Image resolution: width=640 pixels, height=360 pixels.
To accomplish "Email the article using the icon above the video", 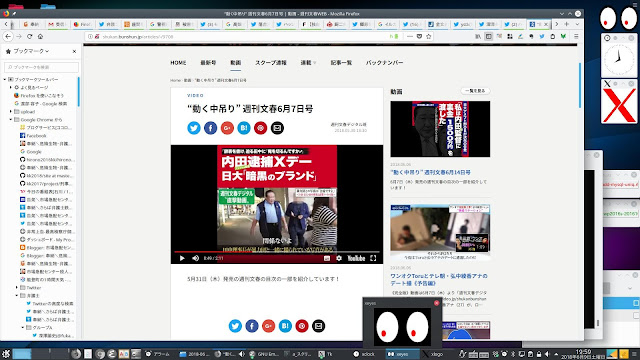I will click(277, 128).
